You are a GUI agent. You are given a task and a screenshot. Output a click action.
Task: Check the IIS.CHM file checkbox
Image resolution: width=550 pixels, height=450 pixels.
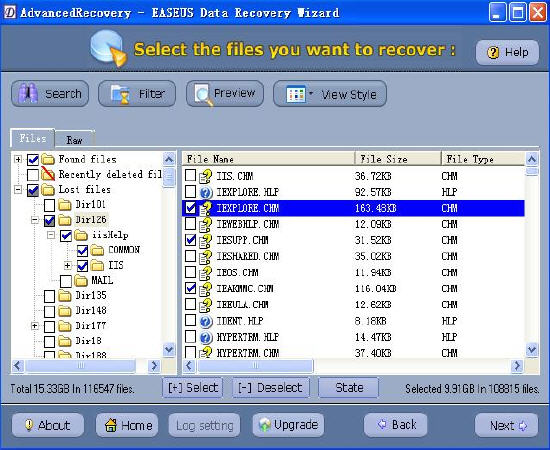pos(190,175)
